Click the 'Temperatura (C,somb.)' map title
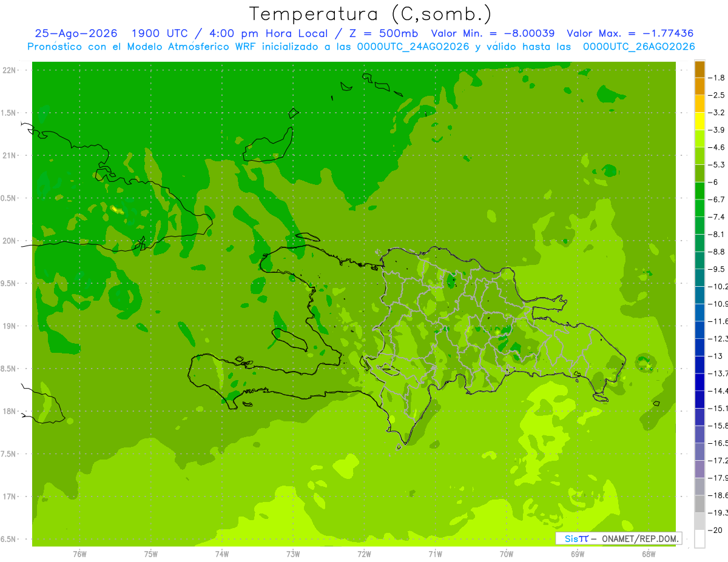This screenshot has width=728, height=562. pos(371,14)
